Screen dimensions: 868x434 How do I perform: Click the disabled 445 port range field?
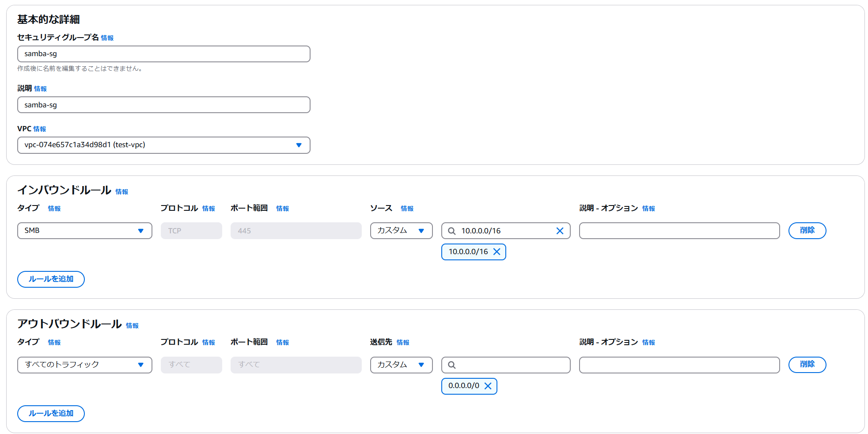click(296, 231)
